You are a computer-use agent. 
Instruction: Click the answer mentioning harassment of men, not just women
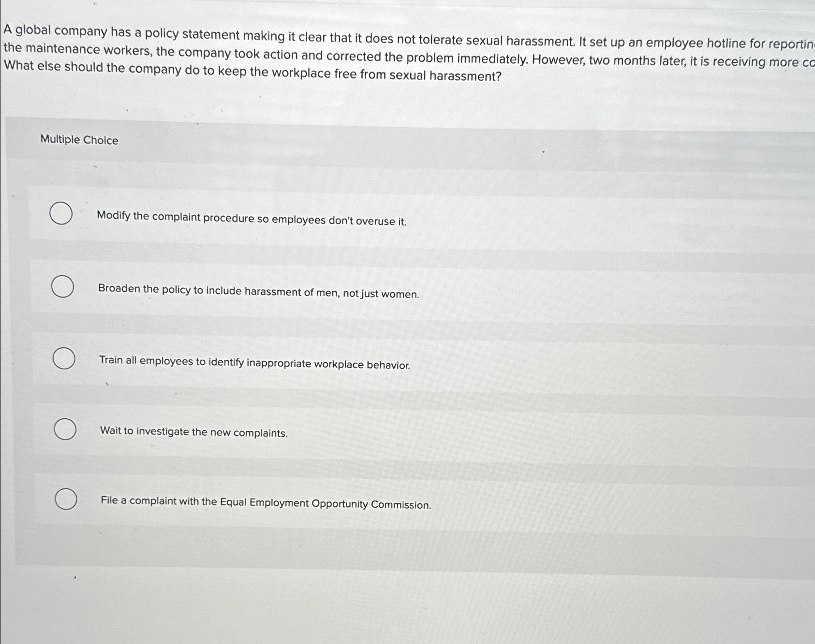258,292
